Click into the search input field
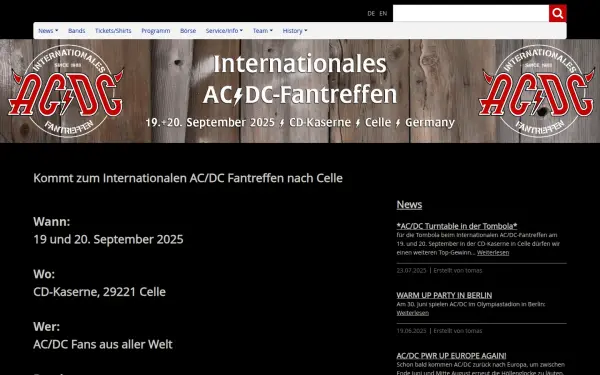600x375 pixels. (x=471, y=13)
